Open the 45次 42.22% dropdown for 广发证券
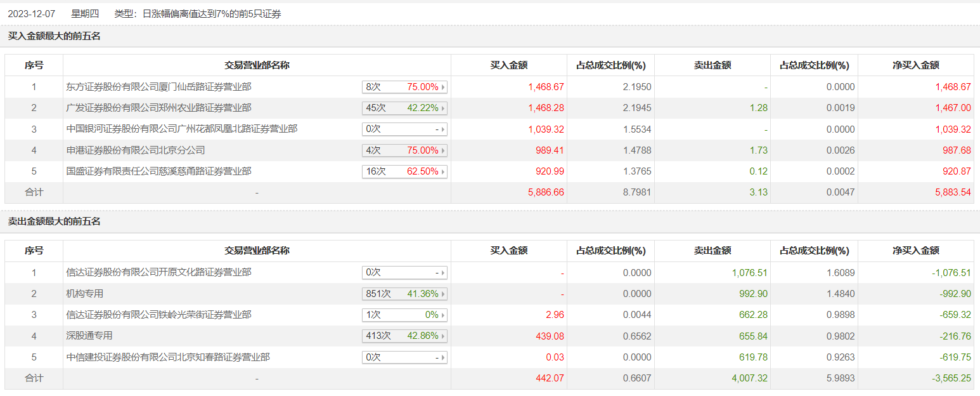 [404, 108]
